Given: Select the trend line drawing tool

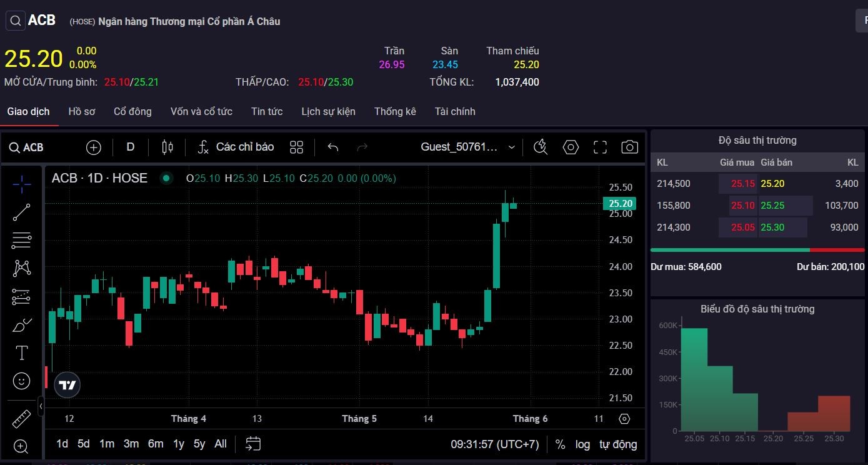Looking at the screenshot, I should 22,212.
